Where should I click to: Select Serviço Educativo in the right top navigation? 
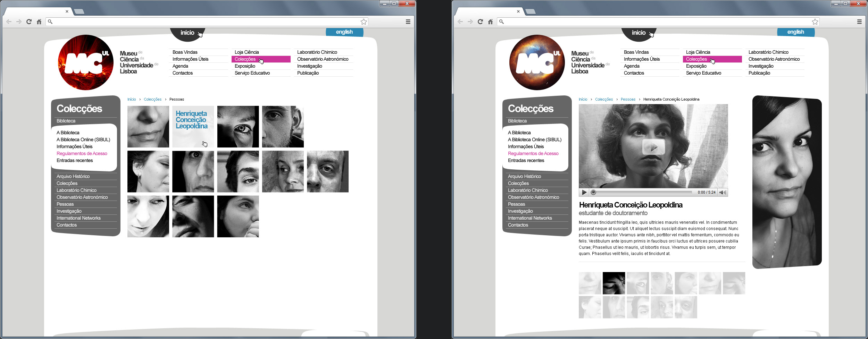pyautogui.click(x=703, y=73)
